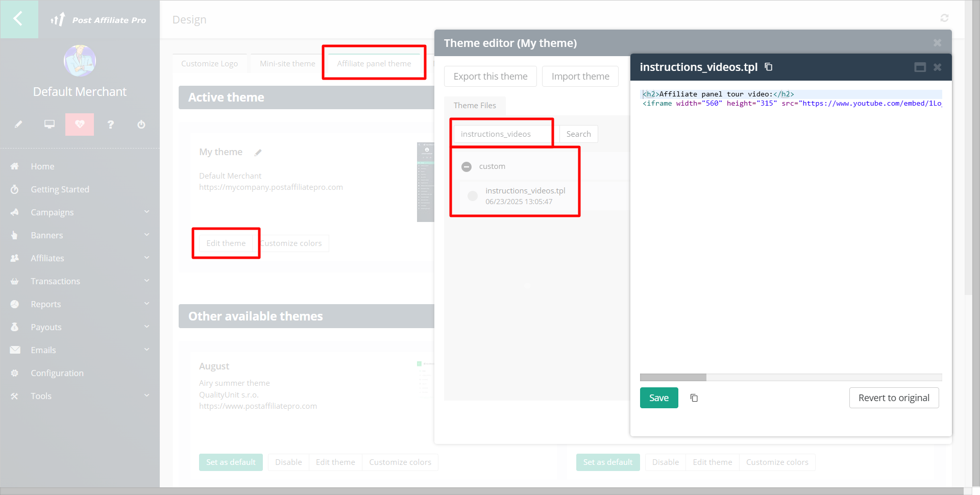Collapse the custom folder in theme files
980x495 pixels.
[x=467, y=166]
